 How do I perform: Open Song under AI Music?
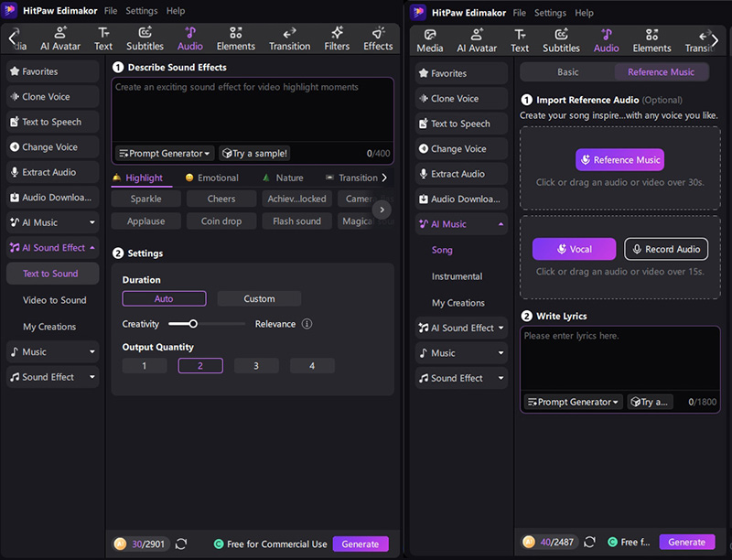point(442,250)
